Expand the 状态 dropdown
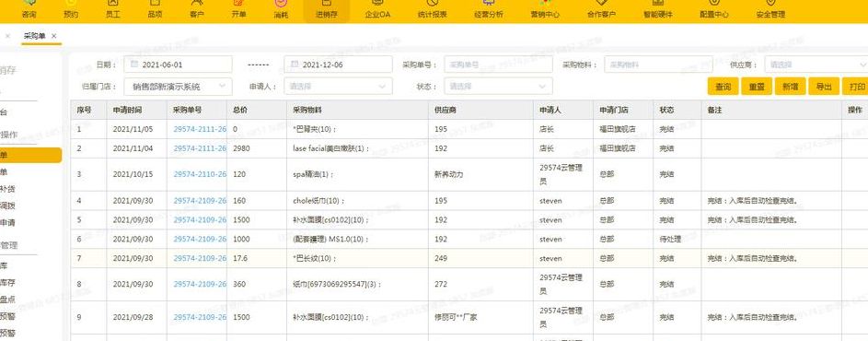 (498, 87)
